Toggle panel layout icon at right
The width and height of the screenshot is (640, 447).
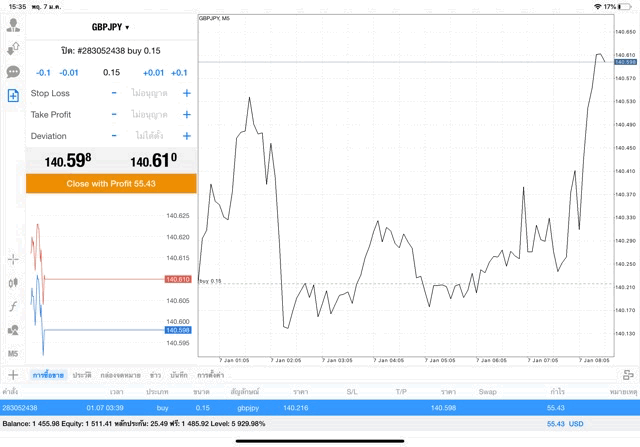[628, 375]
